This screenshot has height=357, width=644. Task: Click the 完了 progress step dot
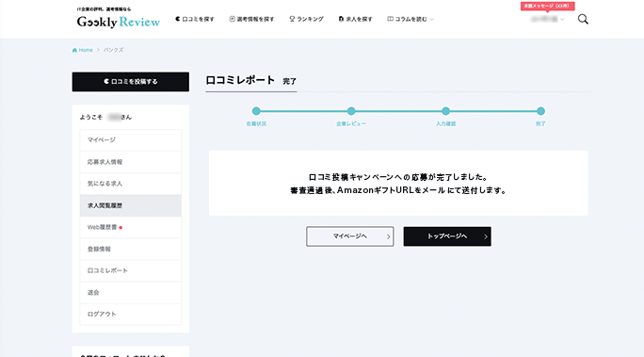tap(540, 111)
